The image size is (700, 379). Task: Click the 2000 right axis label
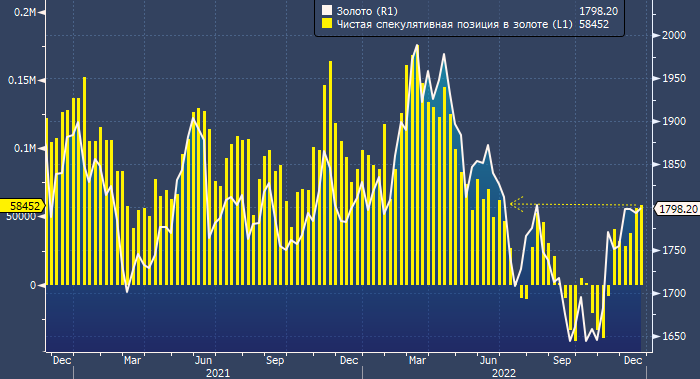click(674, 35)
